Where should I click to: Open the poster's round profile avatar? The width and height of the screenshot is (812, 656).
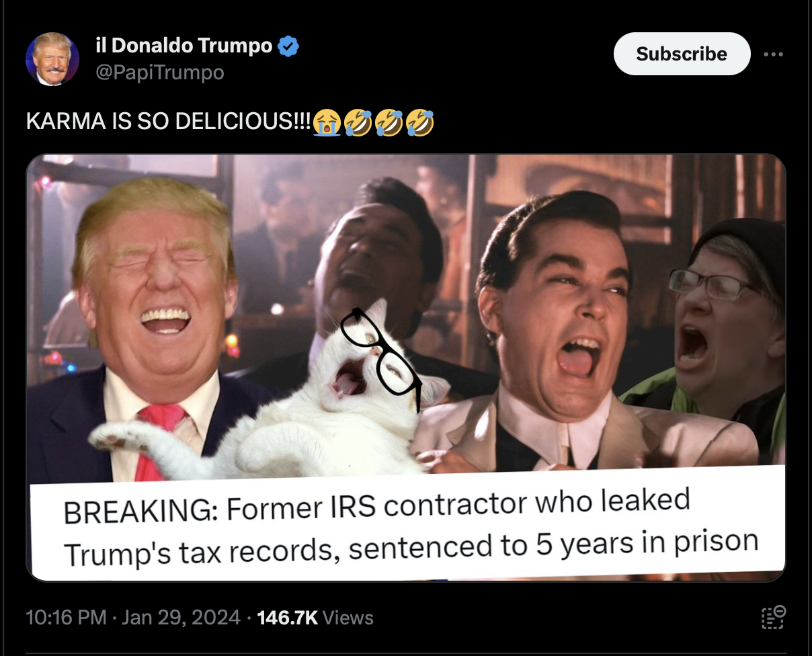point(52,59)
